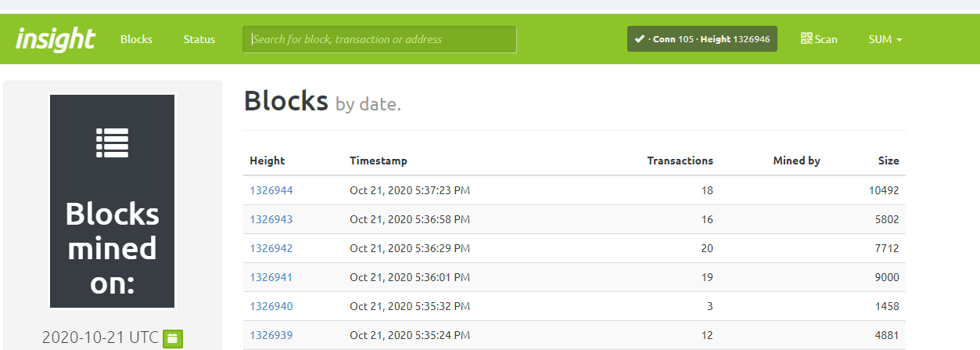This screenshot has height=350, width=980.
Task: Click the 2020-10-21 UTC date text
Action: click(100, 337)
